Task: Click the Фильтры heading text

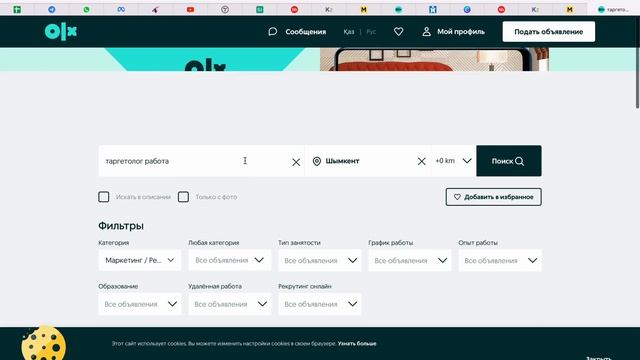Action: [121, 226]
